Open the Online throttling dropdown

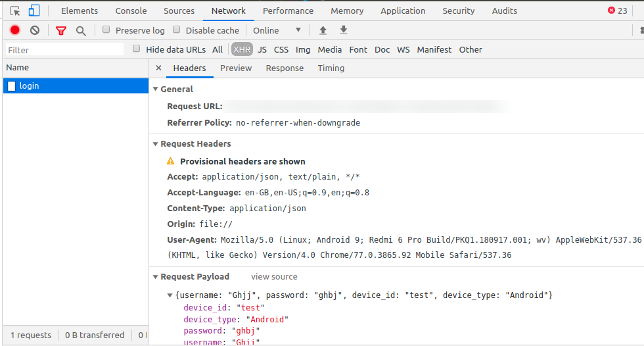(277, 30)
